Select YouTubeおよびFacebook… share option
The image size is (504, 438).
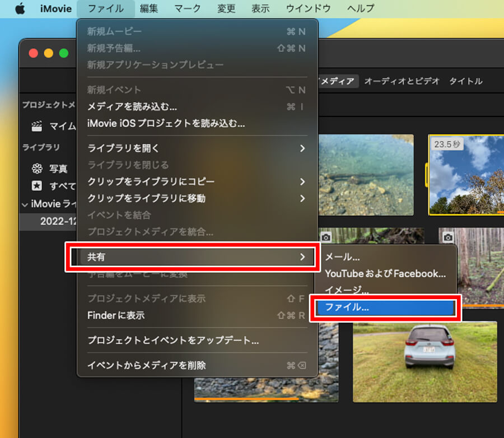(385, 274)
